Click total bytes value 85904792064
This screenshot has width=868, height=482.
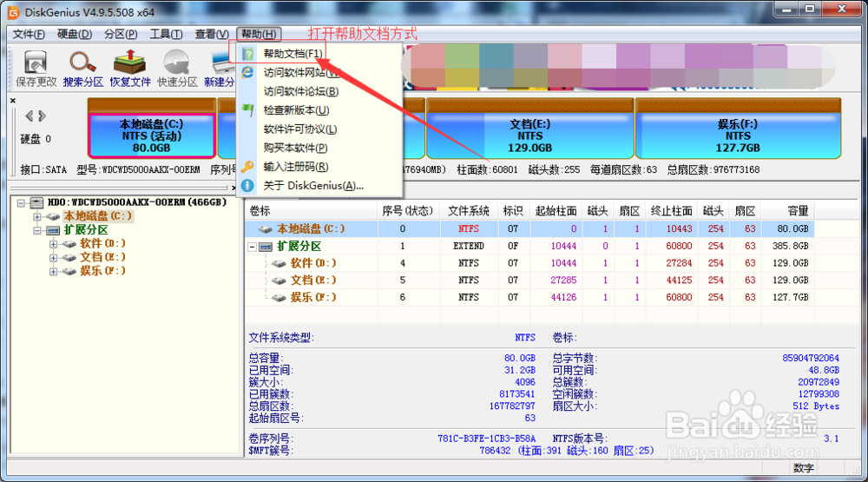pos(811,359)
